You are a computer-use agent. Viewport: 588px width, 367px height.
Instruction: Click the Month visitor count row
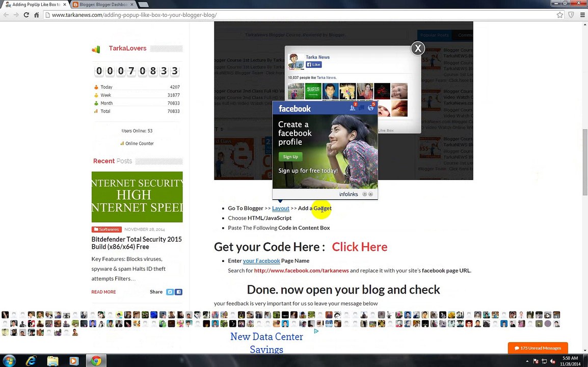coord(137,103)
